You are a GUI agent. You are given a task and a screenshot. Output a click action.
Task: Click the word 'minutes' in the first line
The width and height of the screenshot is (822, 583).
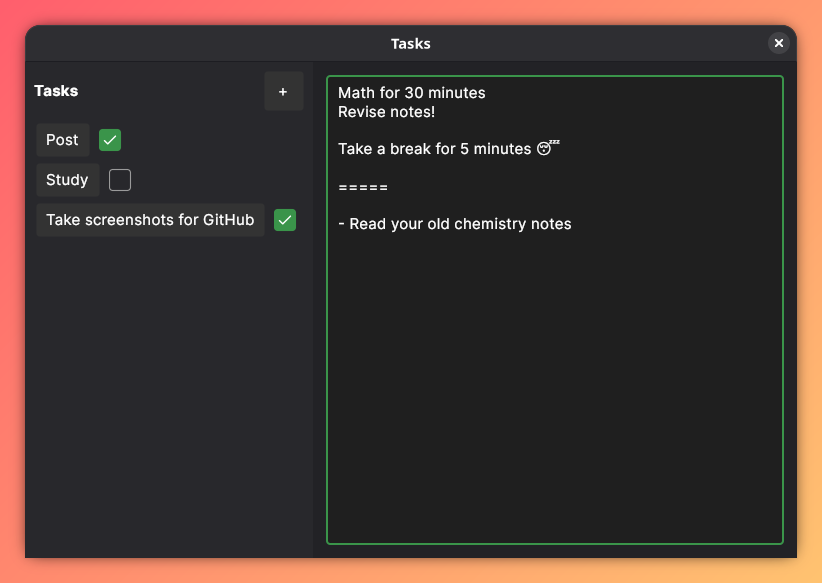(x=455, y=93)
